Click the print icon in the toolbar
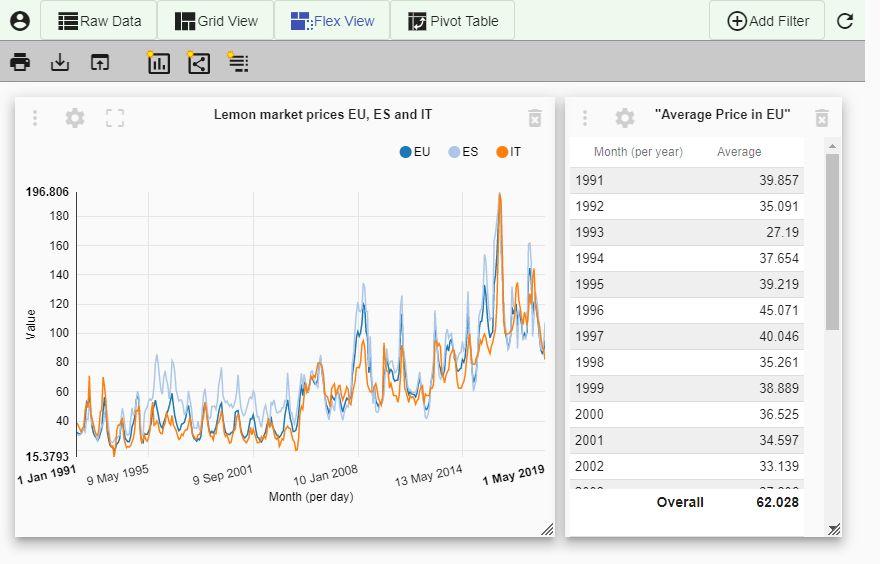This screenshot has height=564, width=880. 20,63
